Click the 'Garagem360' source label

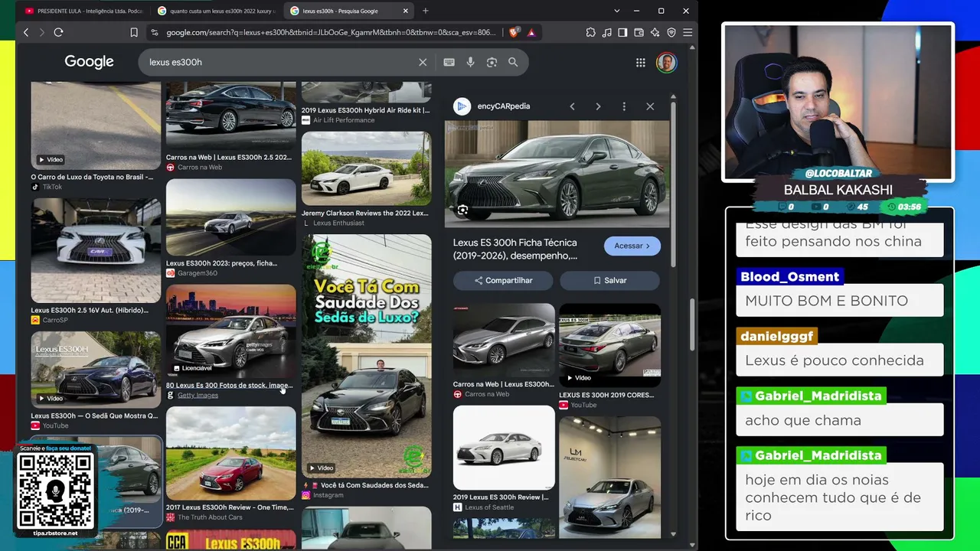[198, 273]
